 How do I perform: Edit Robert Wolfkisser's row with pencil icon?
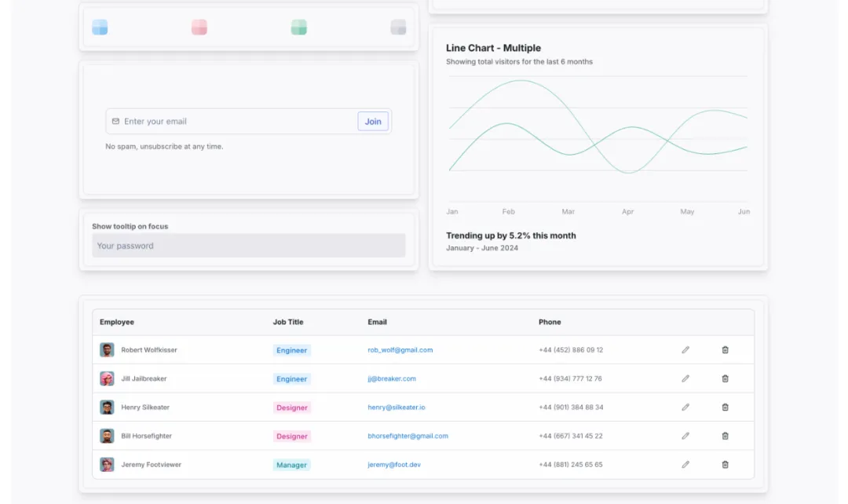tap(685, 350)
